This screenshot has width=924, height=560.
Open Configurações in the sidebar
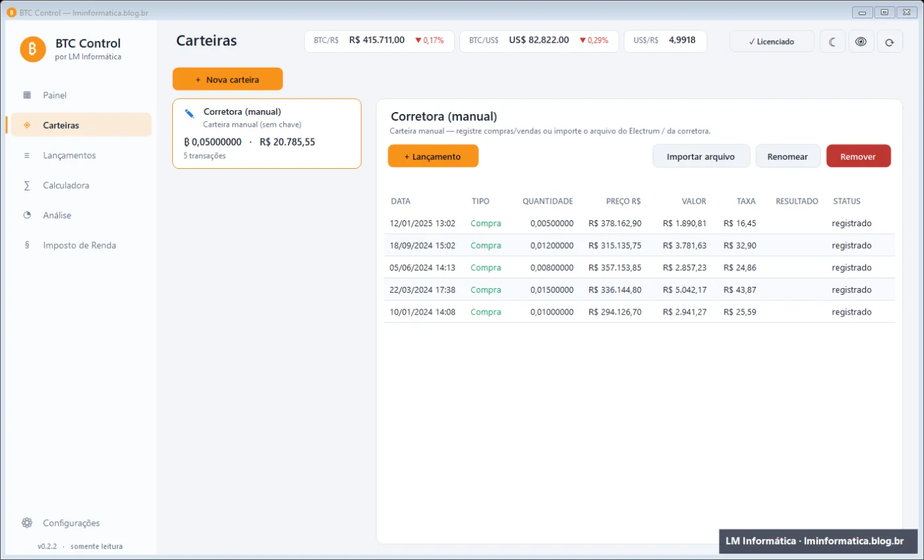click(x=81, y=523)
